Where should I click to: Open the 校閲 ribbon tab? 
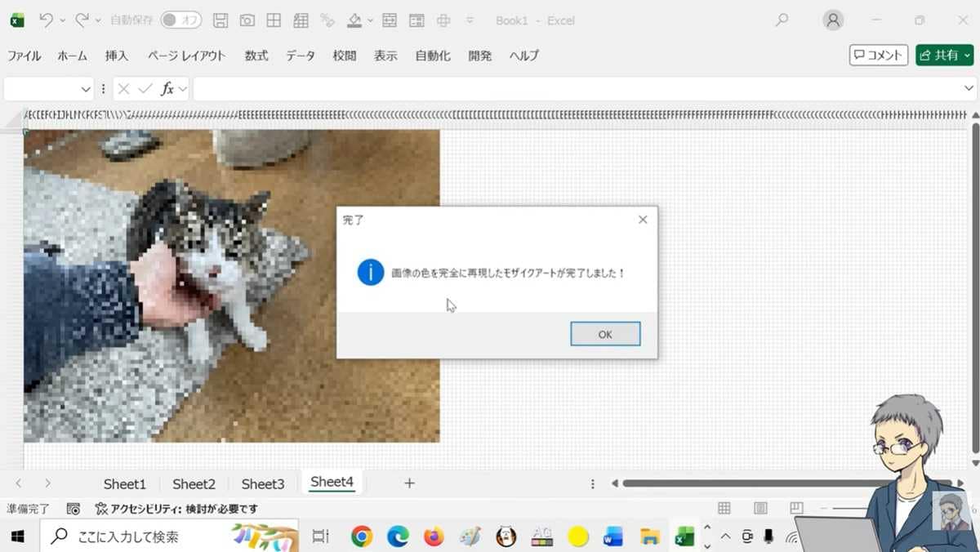[x=345, y=56]
